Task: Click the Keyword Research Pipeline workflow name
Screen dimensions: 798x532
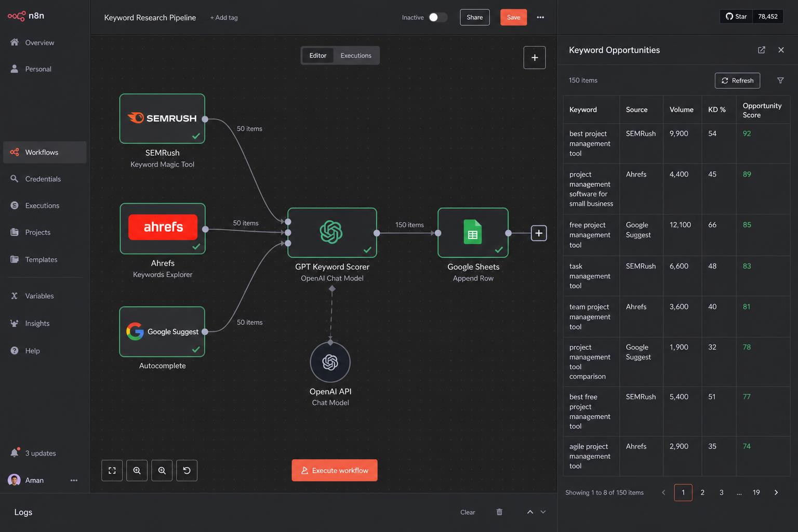Action: [150, 18]
